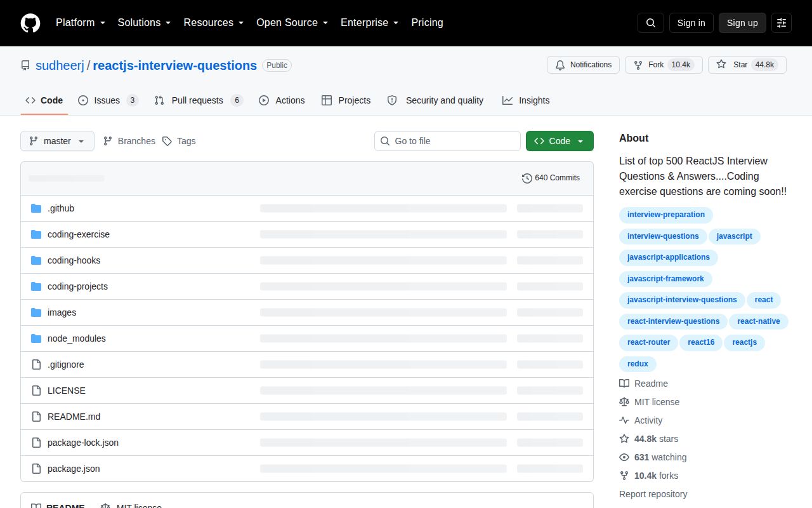
Task: Select the react-interview-questions topic tag
Action: click(674, 321)
